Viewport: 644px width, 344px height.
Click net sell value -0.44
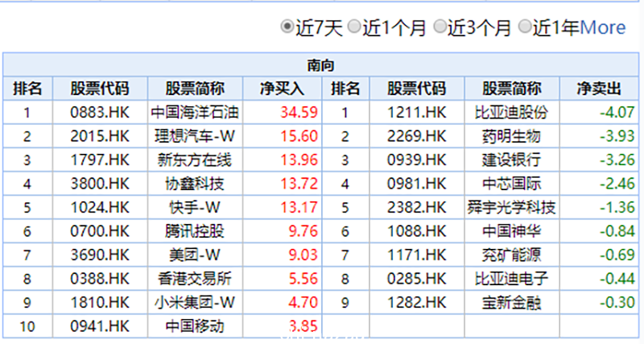pyautogui.click(x=617, y=279)
